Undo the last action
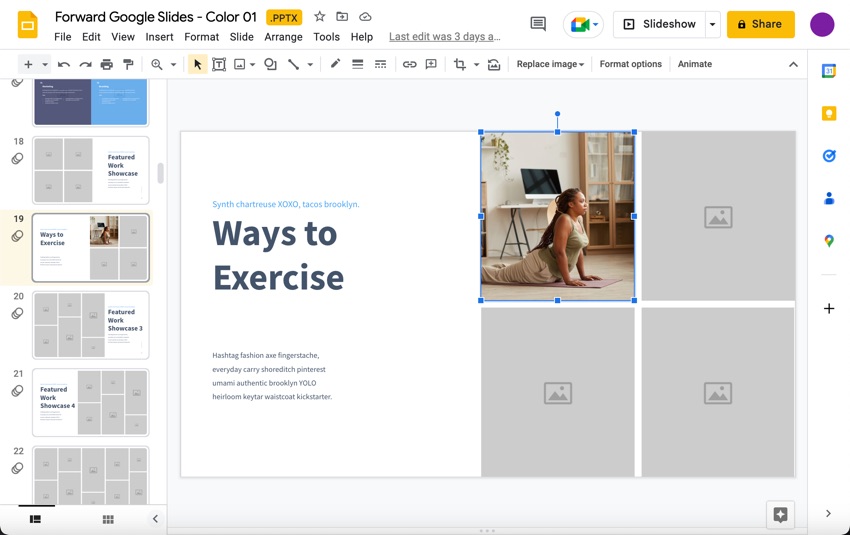850x535 pixels. [x=64, y=65]
